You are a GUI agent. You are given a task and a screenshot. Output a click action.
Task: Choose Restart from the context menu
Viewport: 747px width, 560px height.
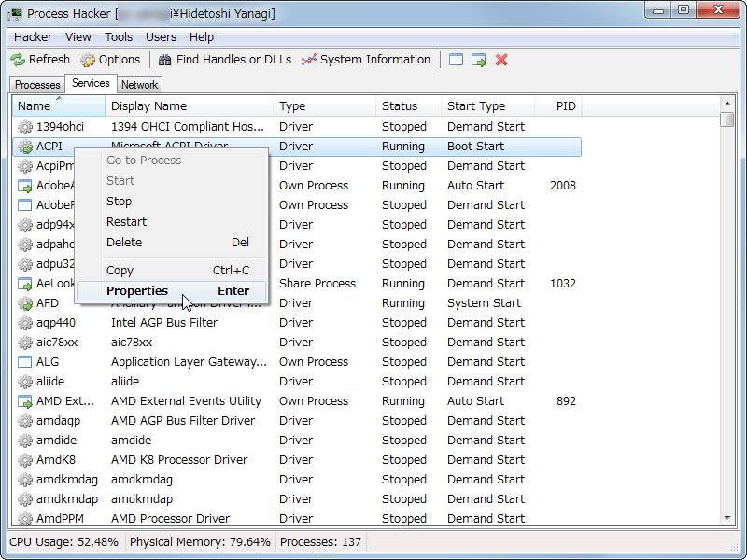(x=127, y=222)
